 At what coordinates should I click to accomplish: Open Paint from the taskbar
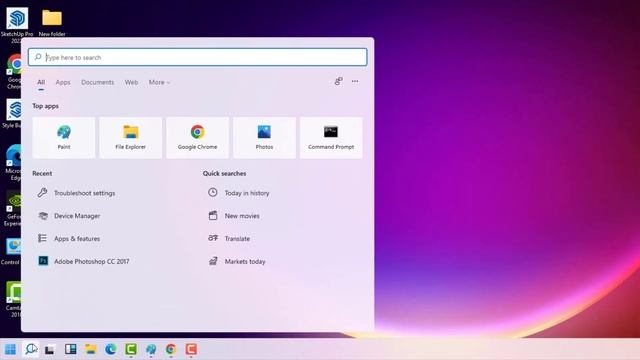pyautogui.click(x=151, y=349)
